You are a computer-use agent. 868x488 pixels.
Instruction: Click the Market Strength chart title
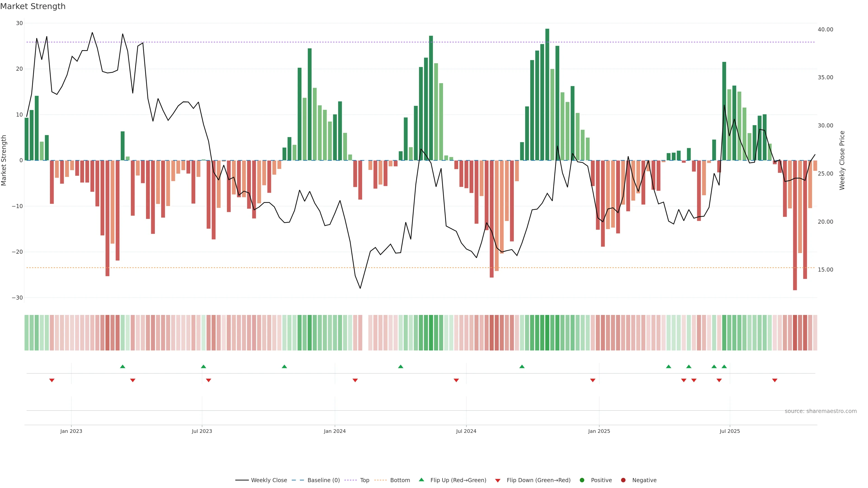coord(33,6)
